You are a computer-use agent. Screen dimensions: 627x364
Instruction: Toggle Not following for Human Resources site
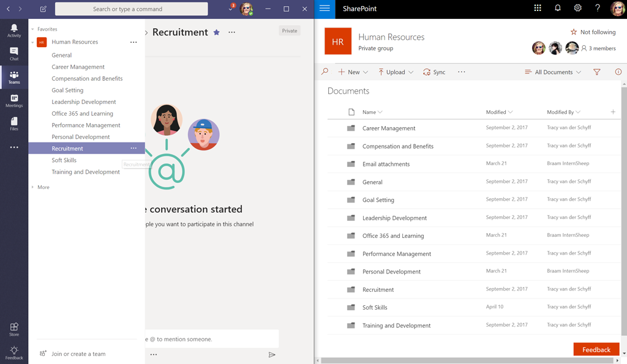tap(593, 32)
